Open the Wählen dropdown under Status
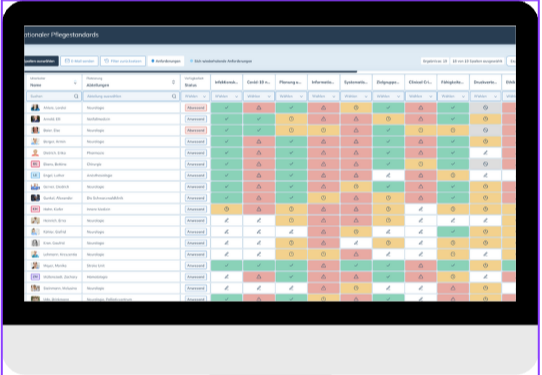The height and width of the screenshot is (375, 542). [195, 96]
